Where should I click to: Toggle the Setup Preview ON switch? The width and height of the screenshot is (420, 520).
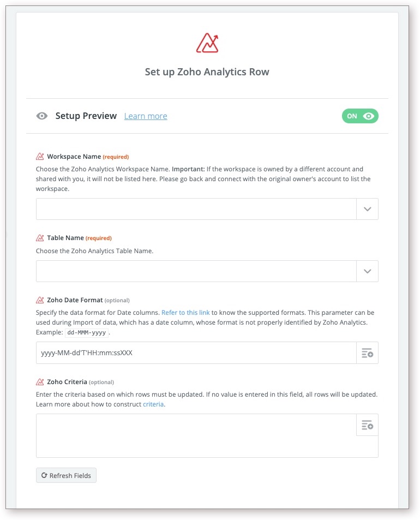[360, 116]
